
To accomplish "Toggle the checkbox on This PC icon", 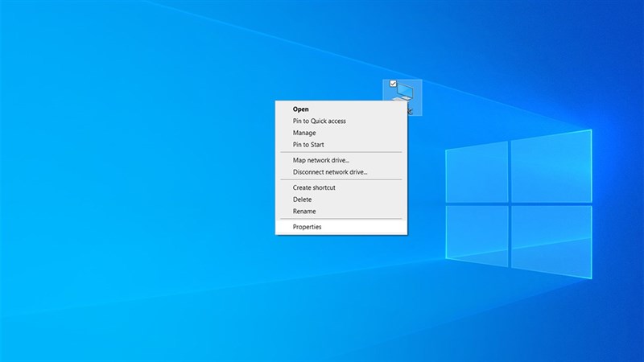I will (x=392, y=84).
